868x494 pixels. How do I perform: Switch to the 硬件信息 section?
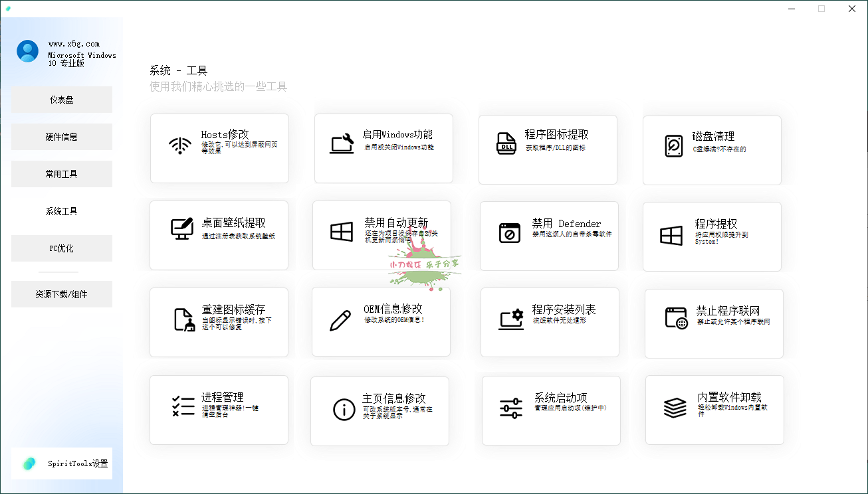click(x=62, y=136)
